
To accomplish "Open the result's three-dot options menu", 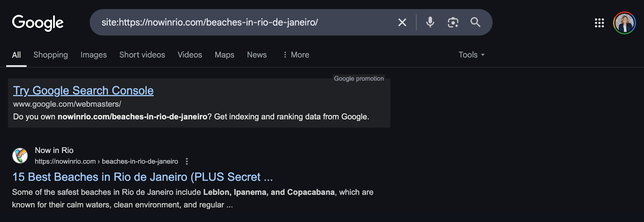I will click(x=187, y=162).
